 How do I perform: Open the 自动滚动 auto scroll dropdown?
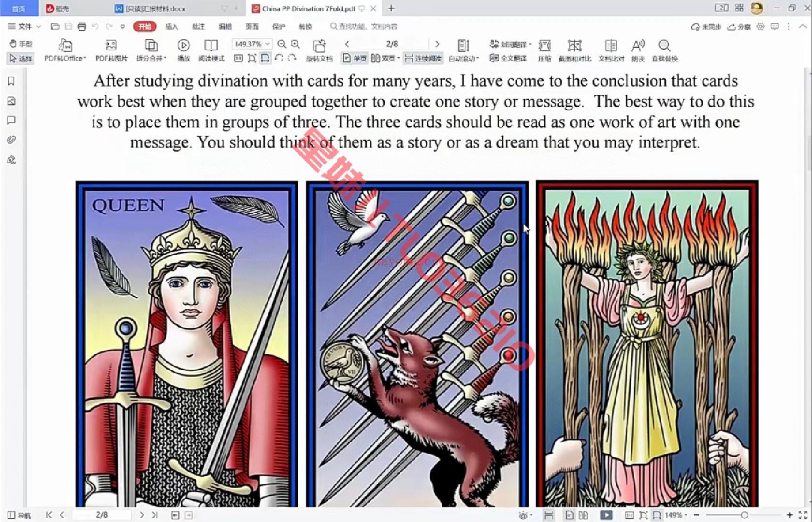tap(464, 51)
